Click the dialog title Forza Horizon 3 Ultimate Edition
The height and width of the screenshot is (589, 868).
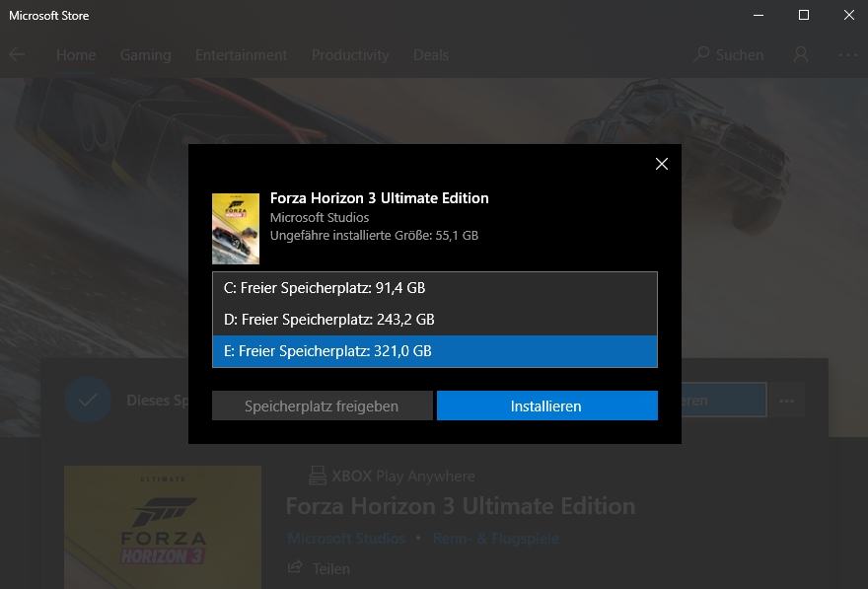coord(379,198)
